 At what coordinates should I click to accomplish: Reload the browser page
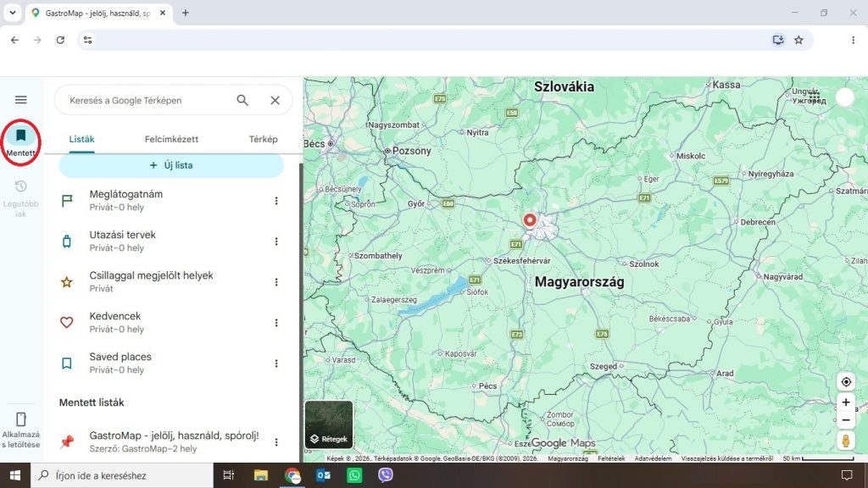[60, 40]
